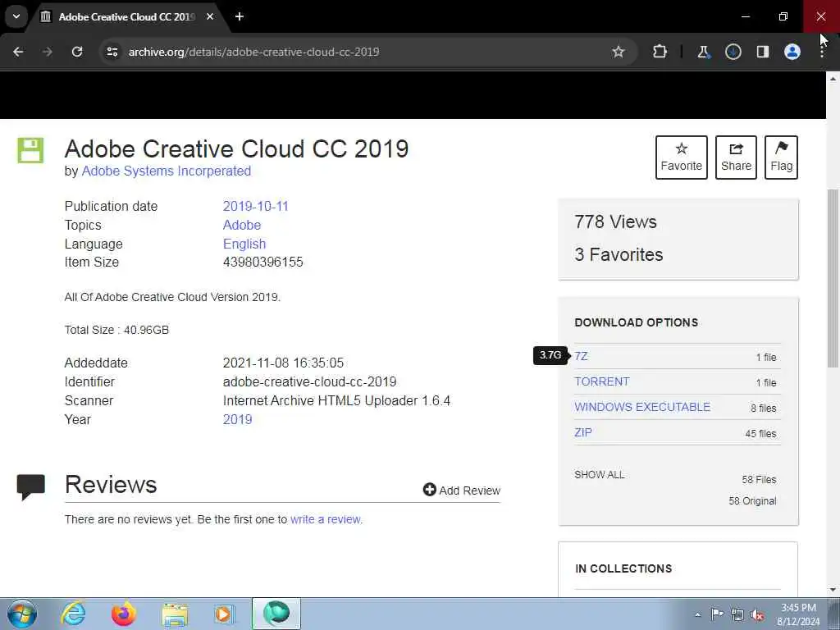Open the Year 2019 link
Viewport: 840px width, 630px height.
237,419
